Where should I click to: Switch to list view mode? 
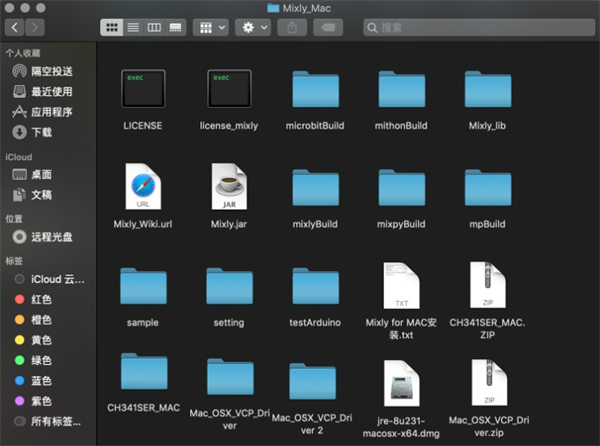click(133, 28)
